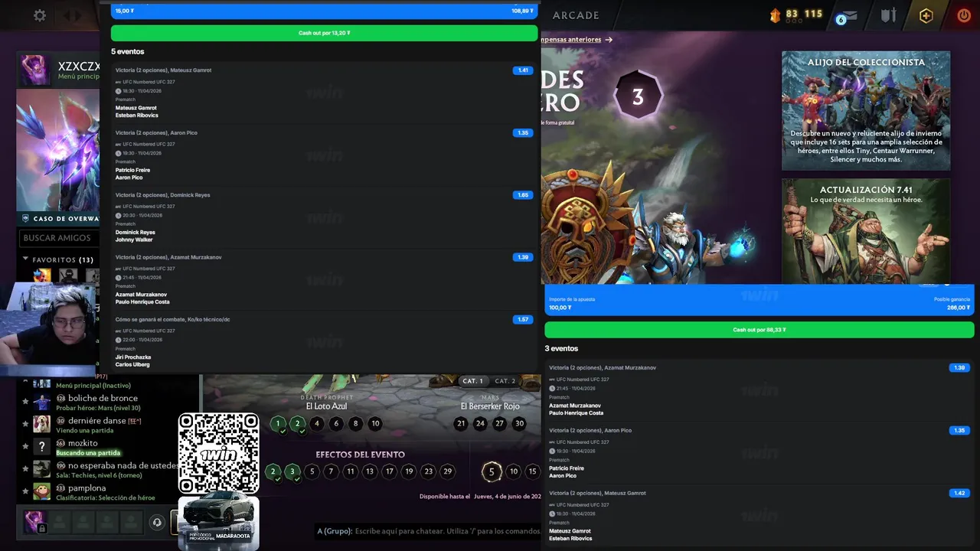Select El Loto Azul reward node 1

pos(278,423)
